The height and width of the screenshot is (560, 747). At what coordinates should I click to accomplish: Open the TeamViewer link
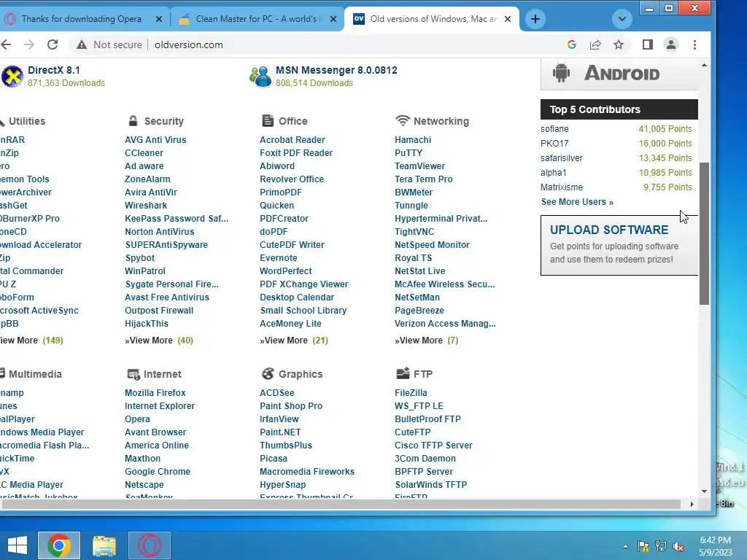point(419,166)
